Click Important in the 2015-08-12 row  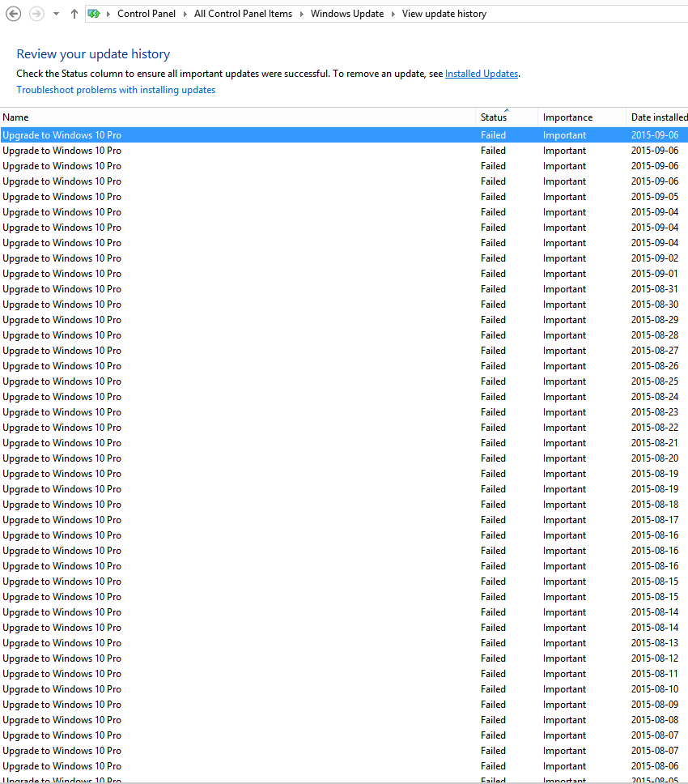click(565, 658)
